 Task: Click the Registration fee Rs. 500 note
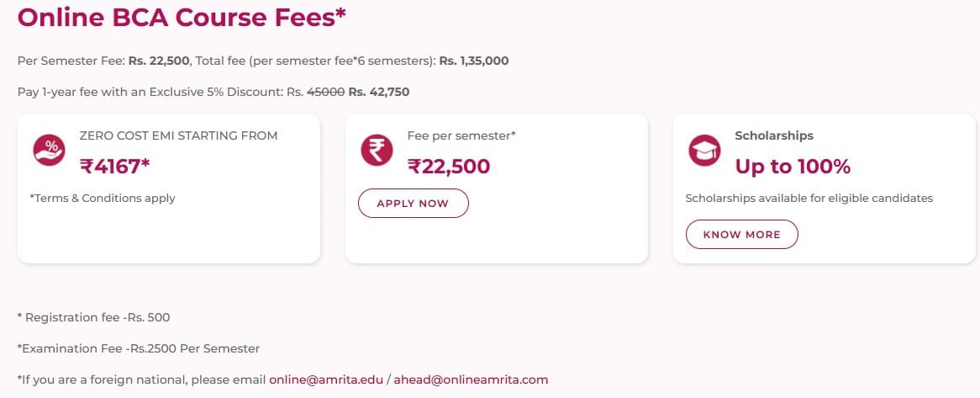tap(93, 317)
